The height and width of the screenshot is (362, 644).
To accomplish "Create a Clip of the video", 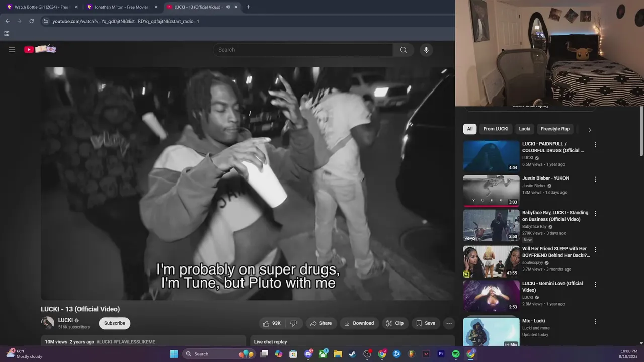I will point(395,323).
